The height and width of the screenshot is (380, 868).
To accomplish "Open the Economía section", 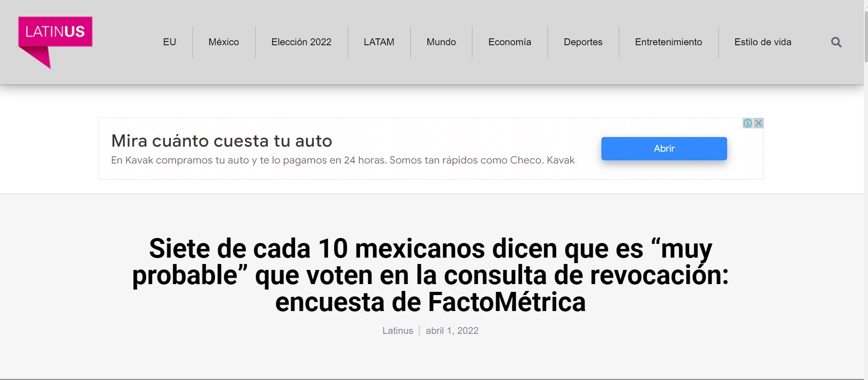I will click(509, 42).
